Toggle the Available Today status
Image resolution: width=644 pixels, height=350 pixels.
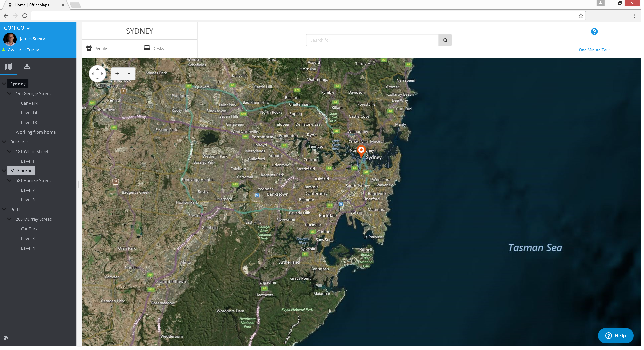23,50
